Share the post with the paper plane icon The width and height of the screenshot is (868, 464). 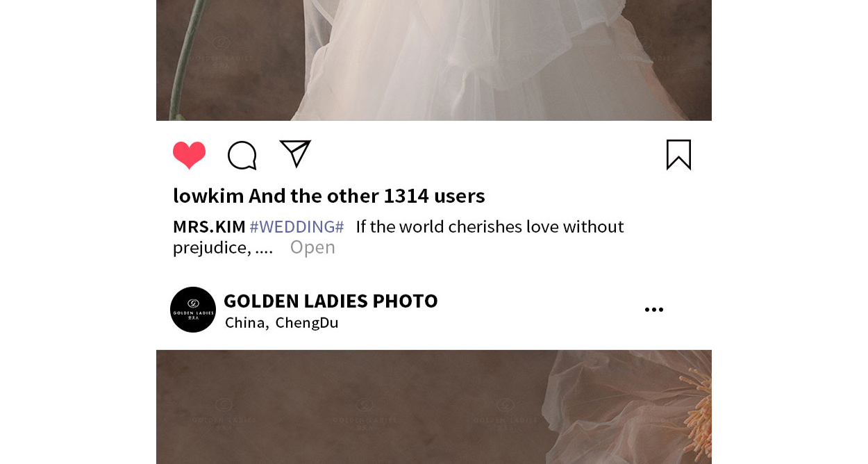point(295,154)
